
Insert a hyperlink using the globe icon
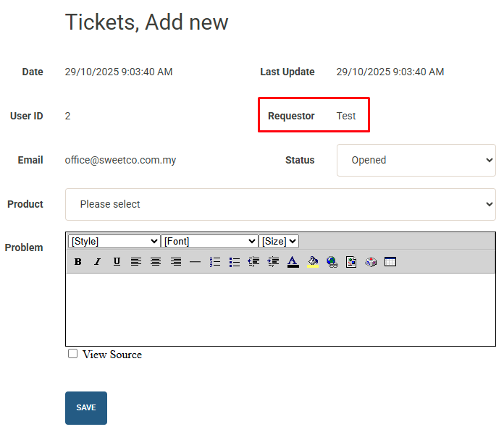pos(332,262)
